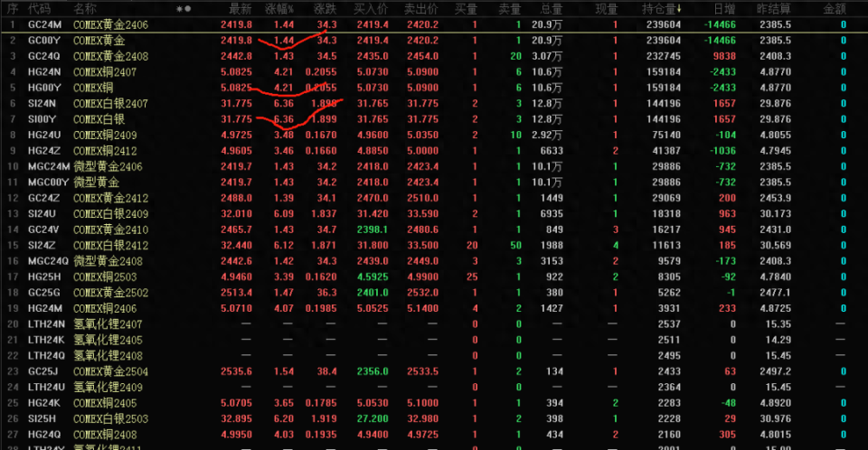Select the COMEX白银2407 name cell
Image resolution: width=868 pixels, height=450 pixels.
110,104
